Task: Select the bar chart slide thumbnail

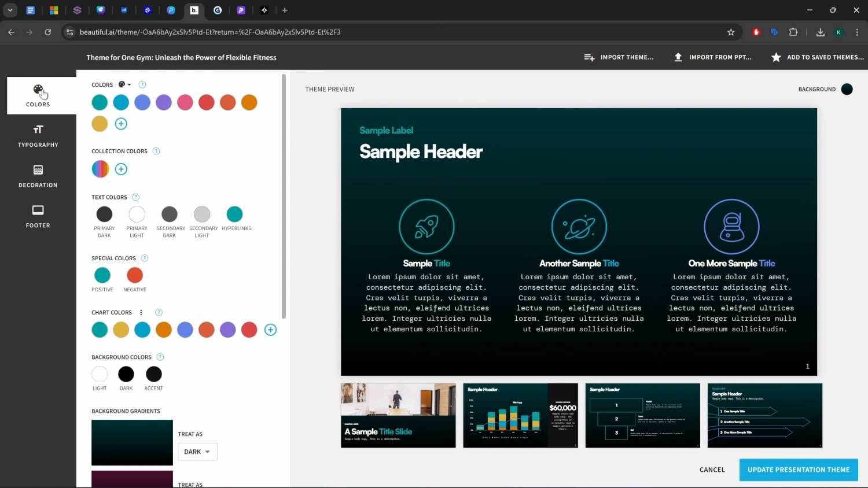Action: click(x=520, y=415)
